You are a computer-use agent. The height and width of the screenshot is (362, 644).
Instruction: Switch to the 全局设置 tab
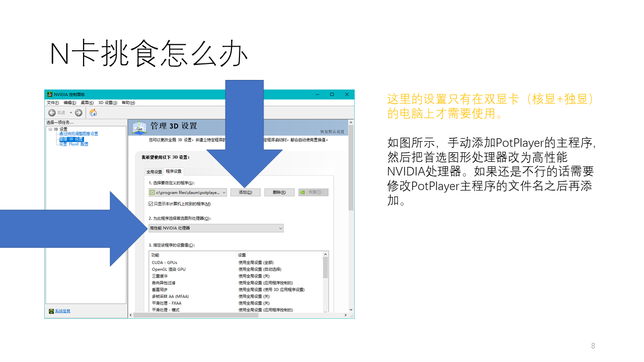tap(154, 171)
